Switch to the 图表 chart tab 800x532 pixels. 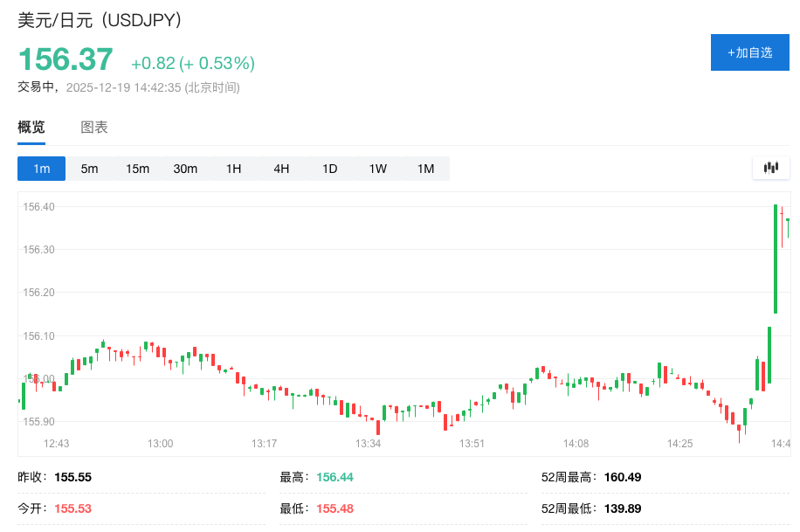94,128
